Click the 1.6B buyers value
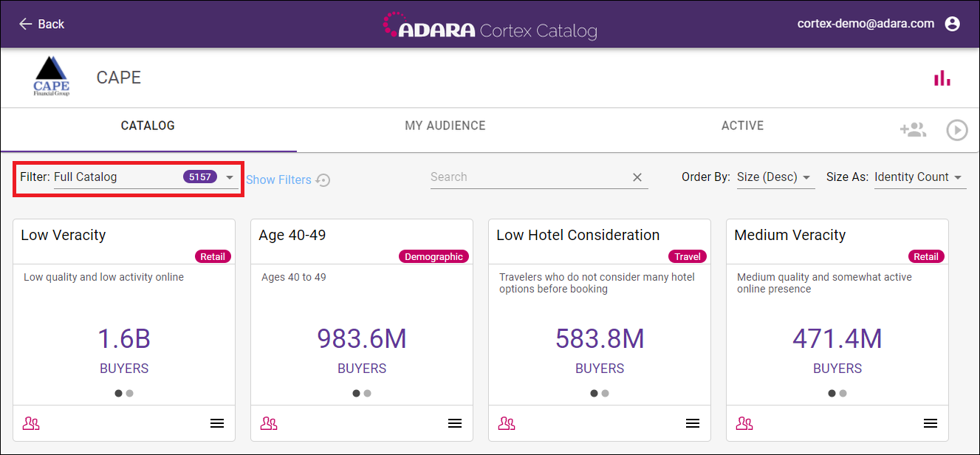The image size is (980, 455). [x=124, y=338]
